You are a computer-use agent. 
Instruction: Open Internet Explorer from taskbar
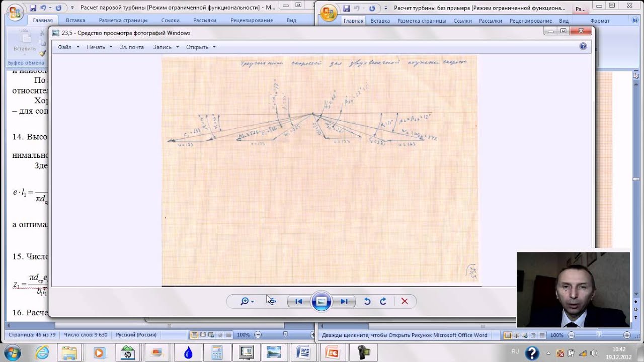[x=42, y=353]
